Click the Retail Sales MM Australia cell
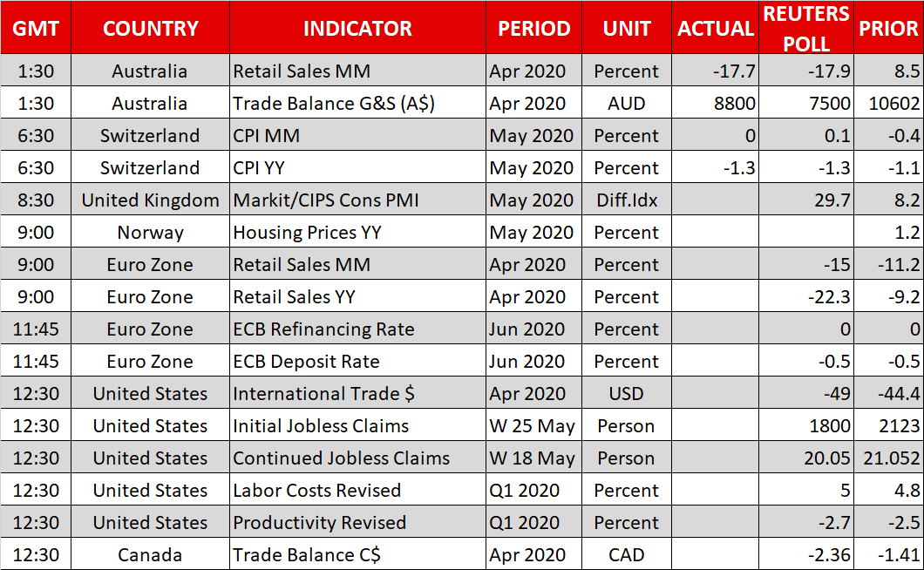924x570 pixels. click(302, 71)
